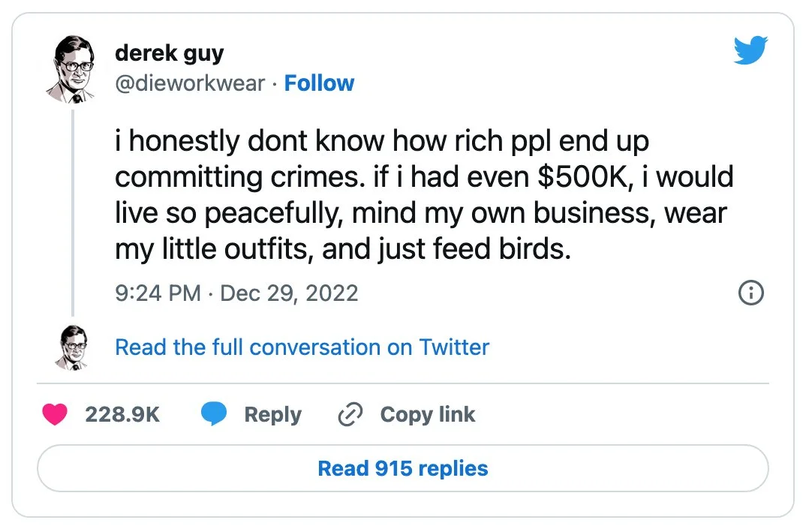
Task: Read the full conversation on Twitter
Action: pos(302,347)
